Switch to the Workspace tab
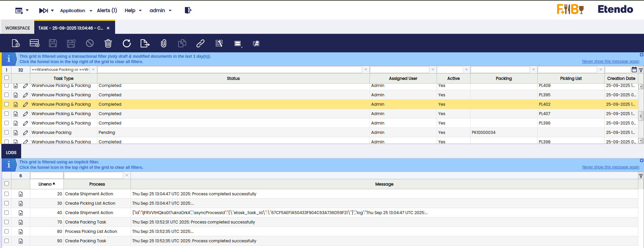This screenshot has height=248, width=644. (17, 28)
